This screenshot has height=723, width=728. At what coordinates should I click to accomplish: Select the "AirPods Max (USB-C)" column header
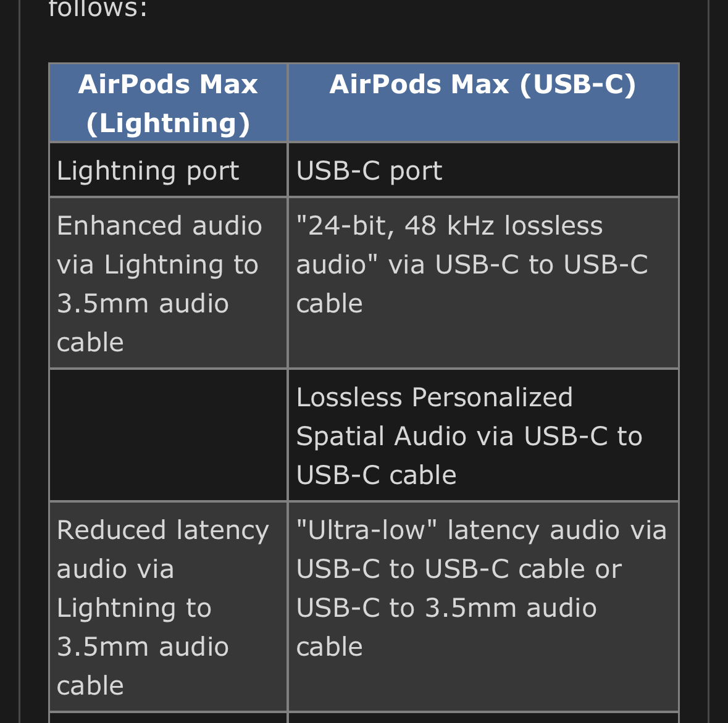(483, 102)
